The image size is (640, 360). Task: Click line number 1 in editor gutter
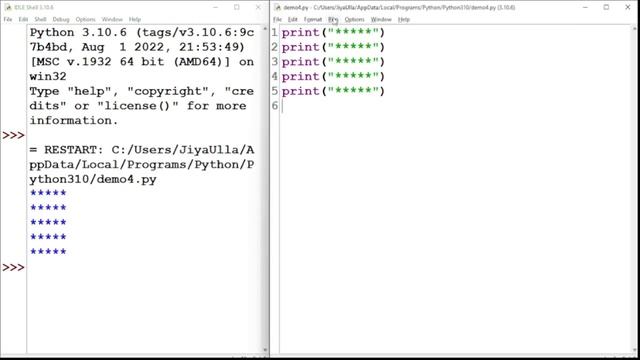pos(275,32)
